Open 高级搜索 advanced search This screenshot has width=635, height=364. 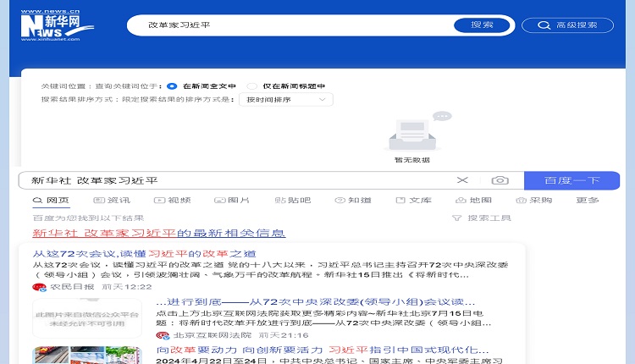pos(567,25)
